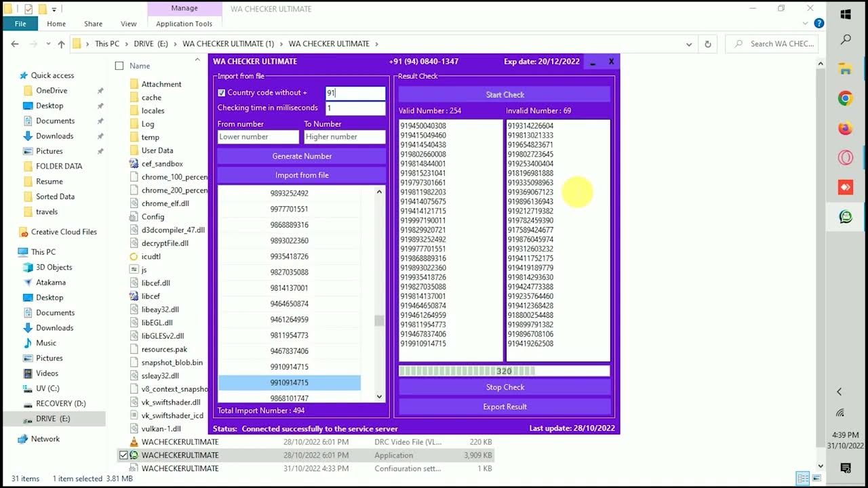This screenshot has width=868, height=488.
Task: Open the Application Tools tab
Action: 184,24
